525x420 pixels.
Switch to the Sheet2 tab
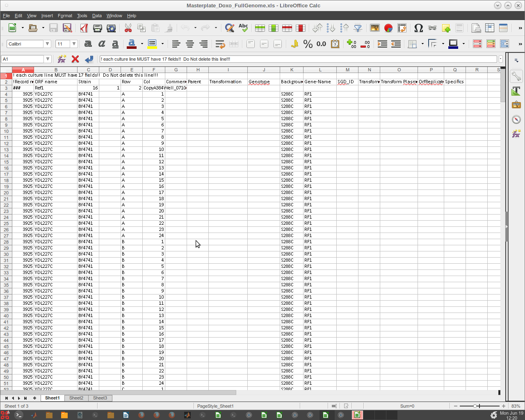coord(76,398)
